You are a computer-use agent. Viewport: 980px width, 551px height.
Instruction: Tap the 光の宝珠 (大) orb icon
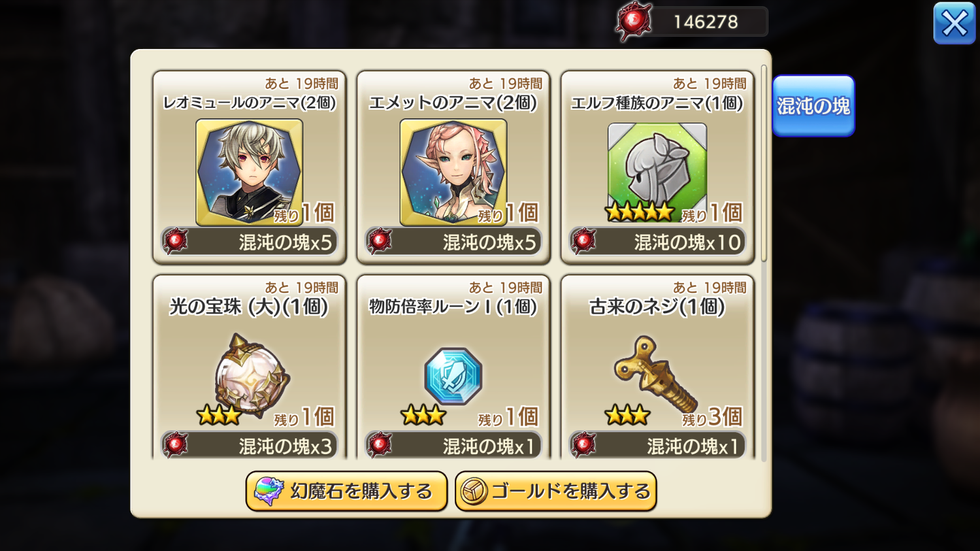point(251,375)
